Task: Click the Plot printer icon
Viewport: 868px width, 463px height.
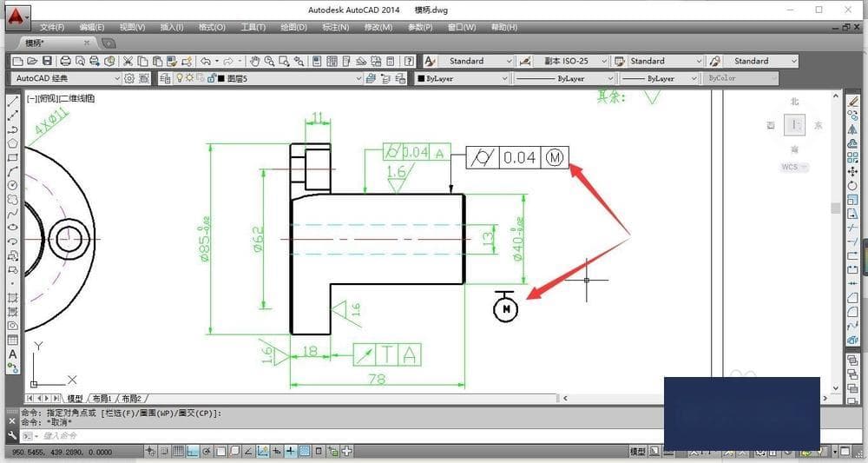Action: point(65,61)
